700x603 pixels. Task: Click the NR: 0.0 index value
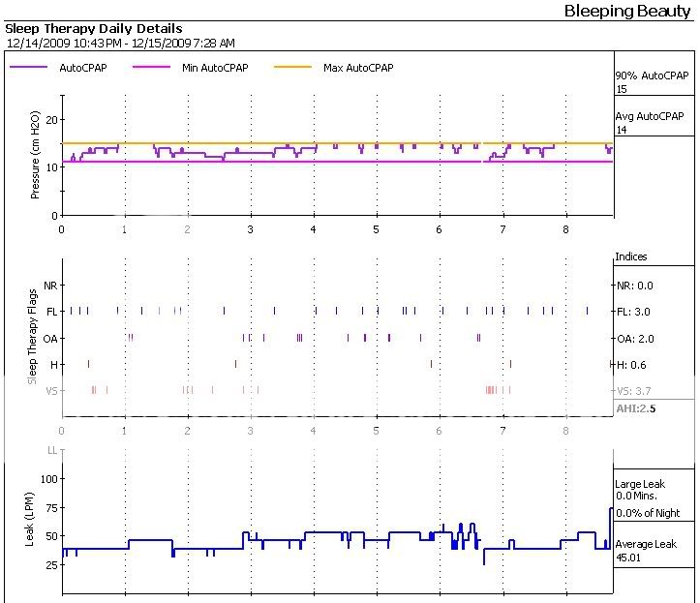coord(635,286)
